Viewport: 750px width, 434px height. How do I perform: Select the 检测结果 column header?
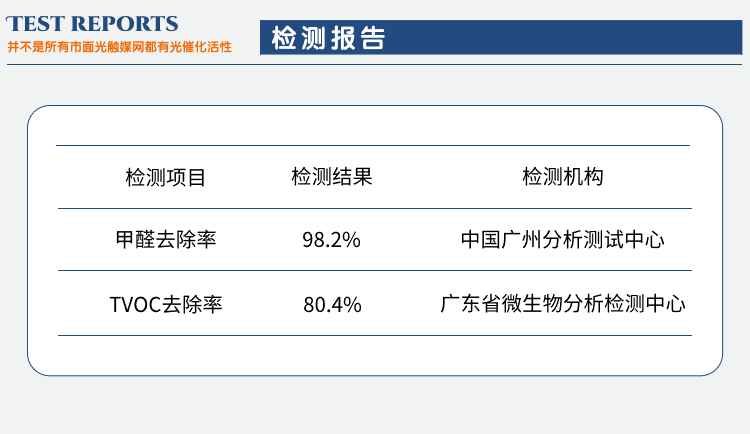pos(332,178)
